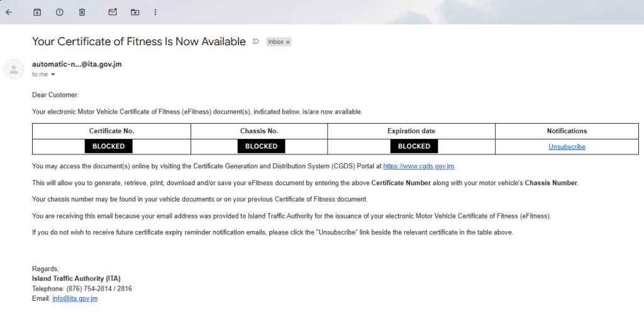Remove the Inbox label using its x
This screenshot has height=319, width=644.
(288, 42)
